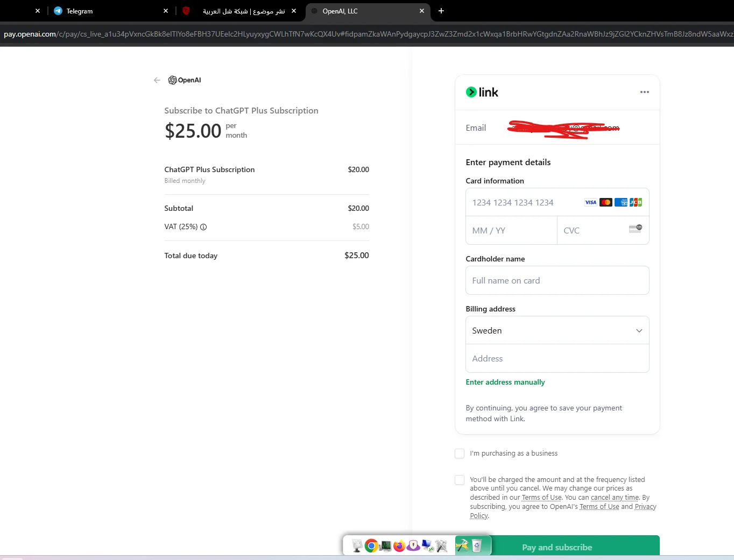Click Enter address manually link
Viewport: 734px width, 560px height.
click(505, 382)
